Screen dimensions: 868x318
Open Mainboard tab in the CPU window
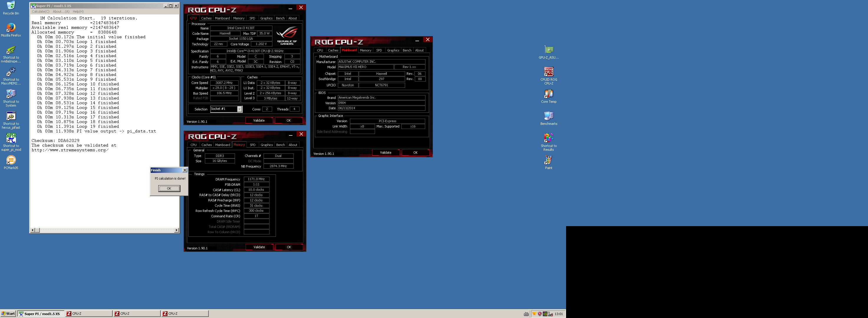222,18
